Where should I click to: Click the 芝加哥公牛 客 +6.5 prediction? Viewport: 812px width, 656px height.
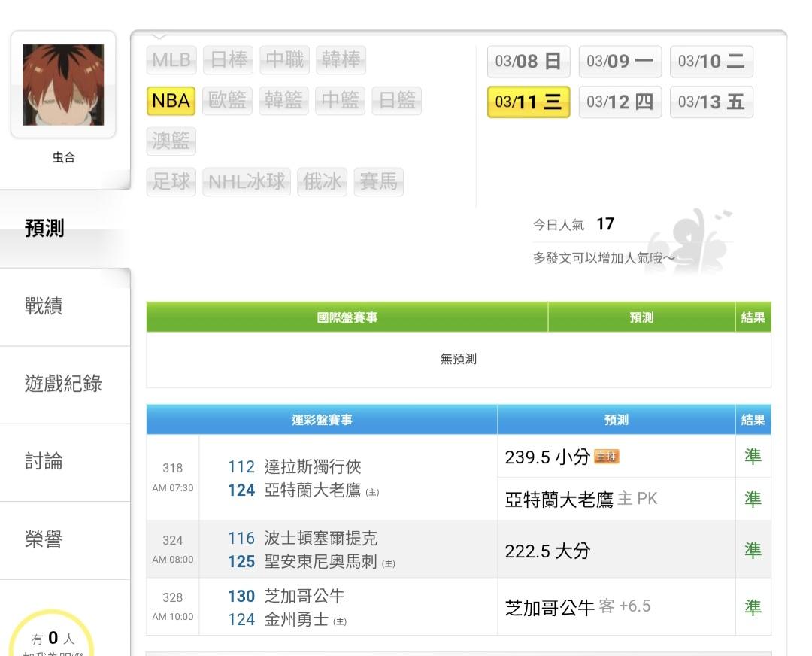pyautogui.click(x=577, y=607)
